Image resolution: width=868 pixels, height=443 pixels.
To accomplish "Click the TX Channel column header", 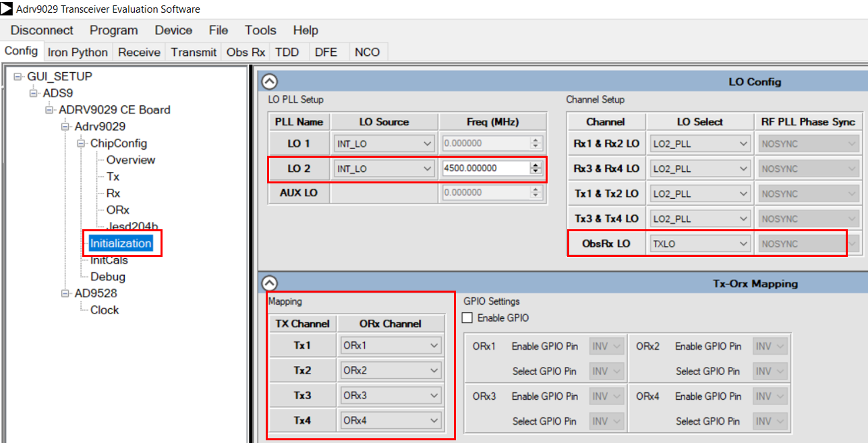I will [302, 324].
